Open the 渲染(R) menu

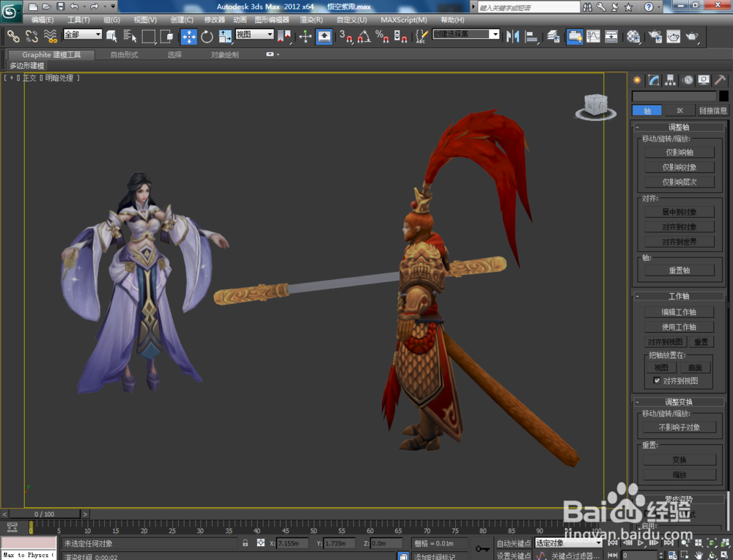coord(311,20)
